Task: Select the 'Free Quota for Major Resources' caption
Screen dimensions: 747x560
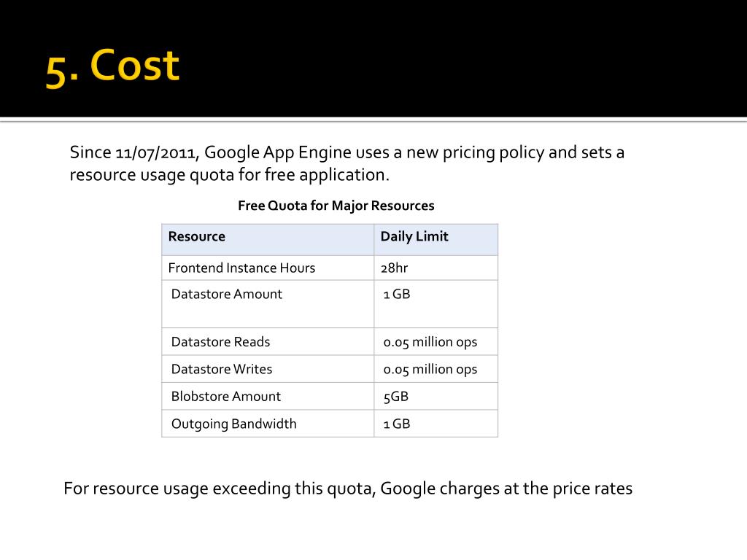Action: (336, 206)
